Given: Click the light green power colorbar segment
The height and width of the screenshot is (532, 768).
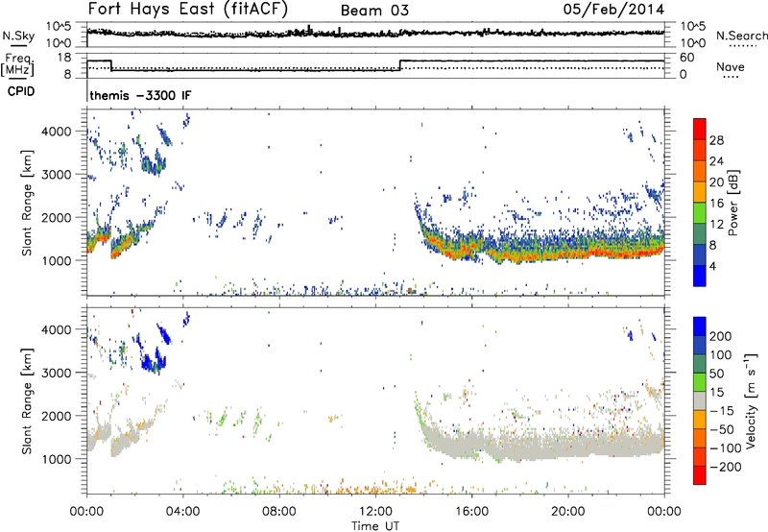Looking at the screenshot, I should (700, 213).
